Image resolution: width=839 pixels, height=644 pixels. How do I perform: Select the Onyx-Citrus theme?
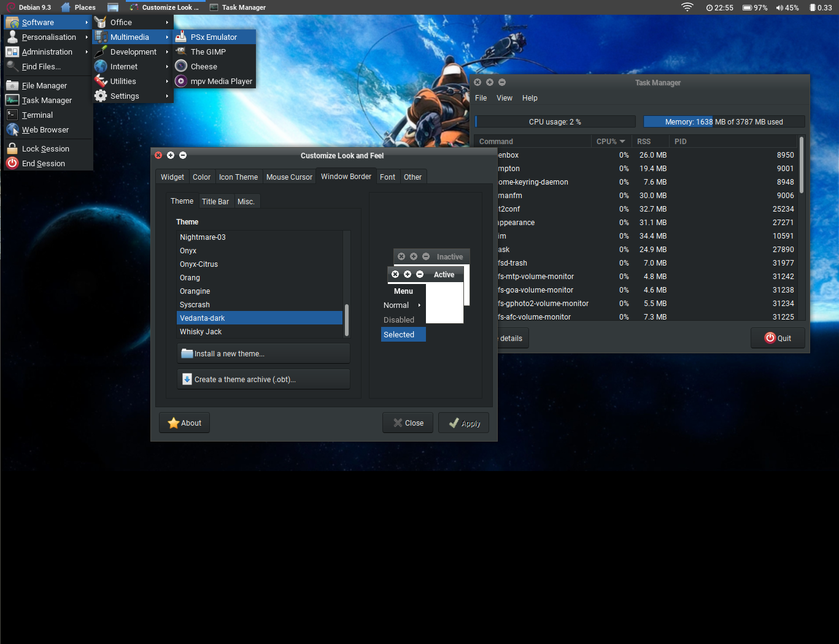pyautogui.click(x=259, y=264)
